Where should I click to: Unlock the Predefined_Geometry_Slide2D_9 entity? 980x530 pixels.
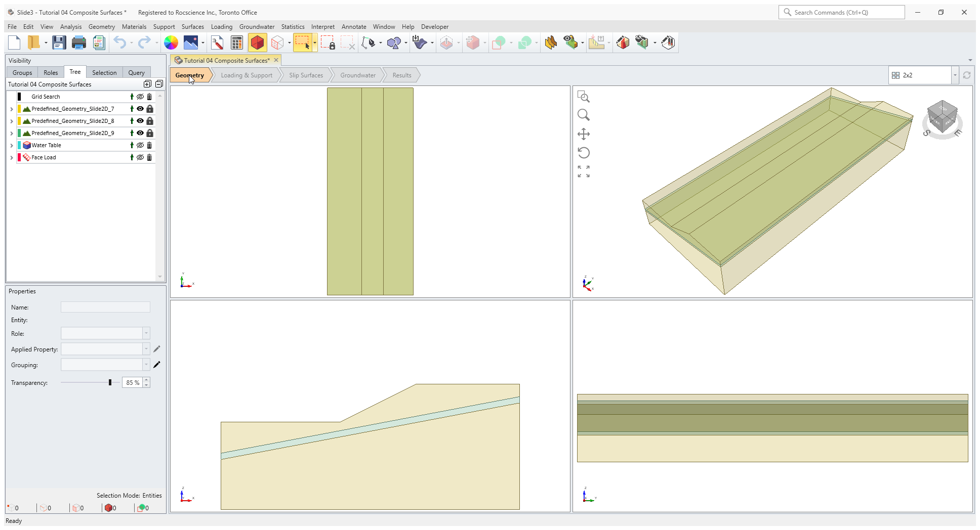click(150, 133)
